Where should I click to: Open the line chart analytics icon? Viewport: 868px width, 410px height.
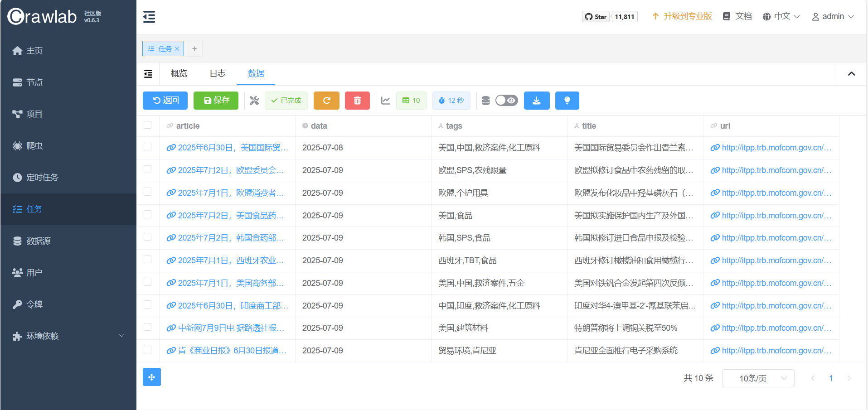386,100
